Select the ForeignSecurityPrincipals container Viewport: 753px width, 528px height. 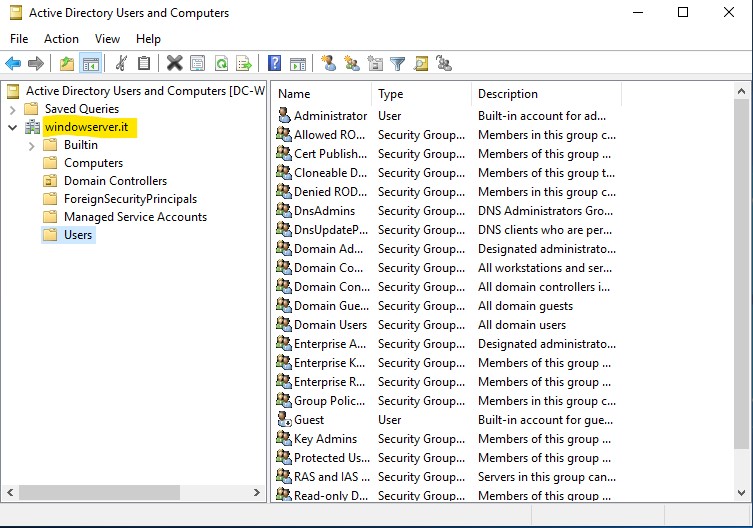tap(130, 199)
